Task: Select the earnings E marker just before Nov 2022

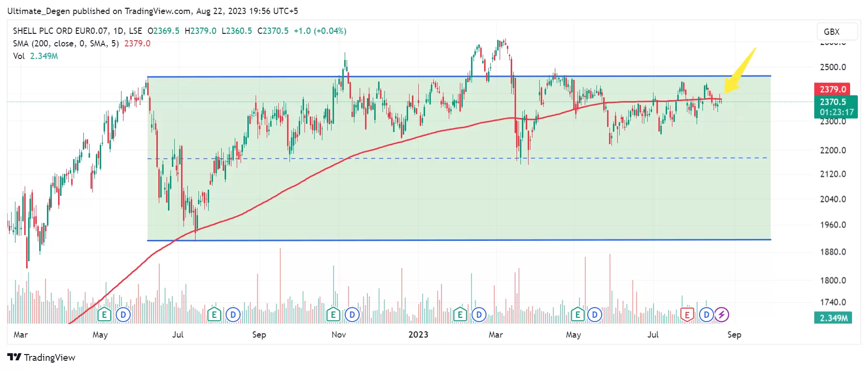Action: click(333, 315)
